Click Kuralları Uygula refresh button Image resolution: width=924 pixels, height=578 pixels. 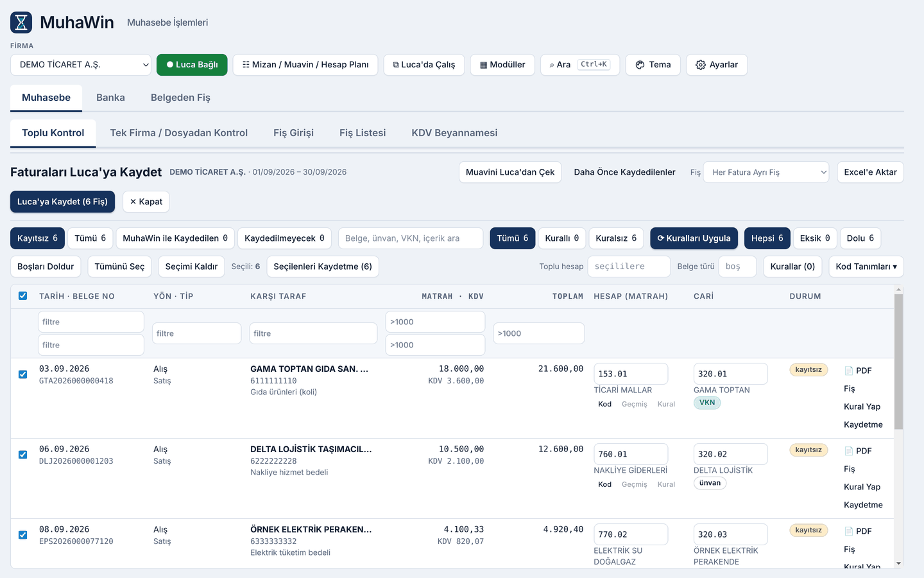[x=694, y=238]
